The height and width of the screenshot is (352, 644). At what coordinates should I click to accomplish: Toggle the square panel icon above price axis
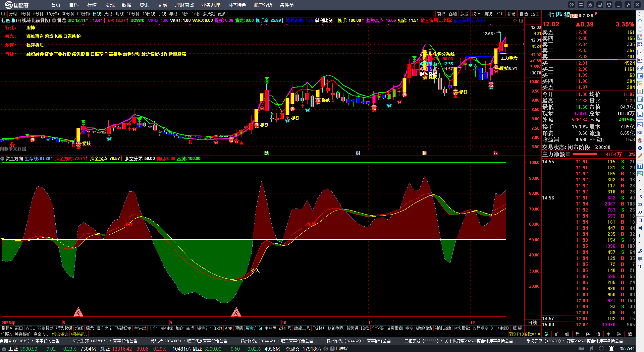coord(521,20)
